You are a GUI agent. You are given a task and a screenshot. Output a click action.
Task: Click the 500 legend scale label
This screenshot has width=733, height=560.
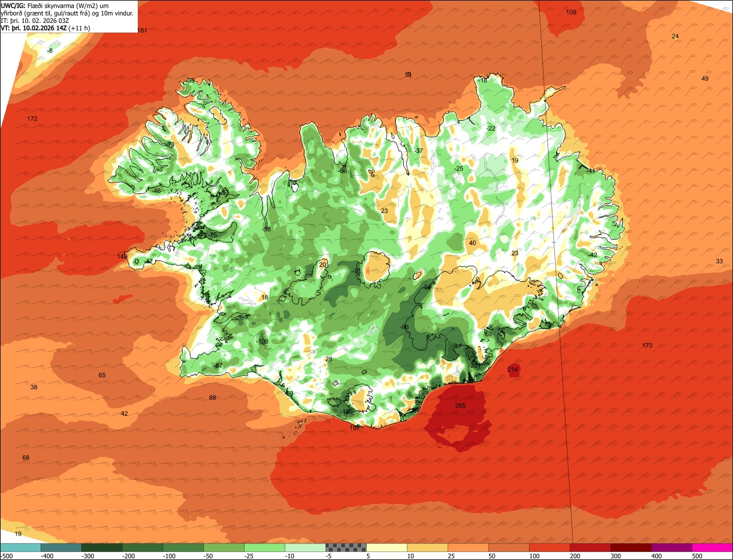[x=697, y=556]
